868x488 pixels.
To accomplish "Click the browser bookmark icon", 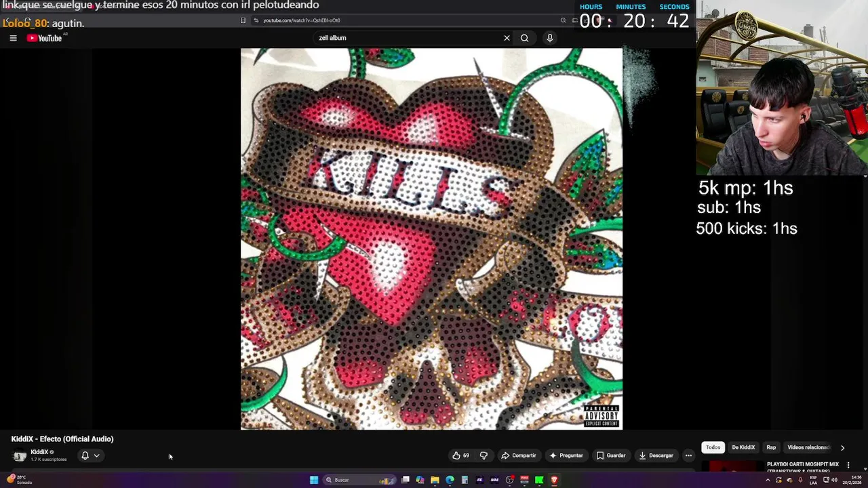I will pyautogui.click(x=243, y=20).
